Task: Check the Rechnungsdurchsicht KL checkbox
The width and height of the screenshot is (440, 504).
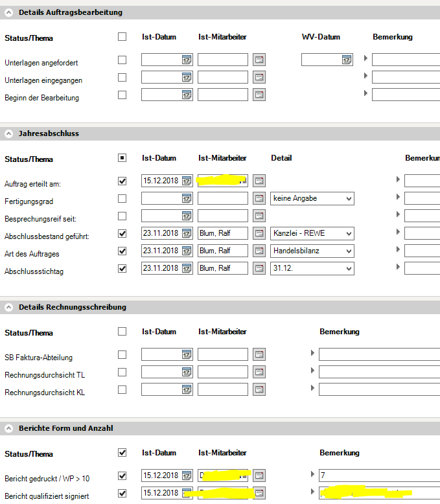Action: tap(122, 390)
